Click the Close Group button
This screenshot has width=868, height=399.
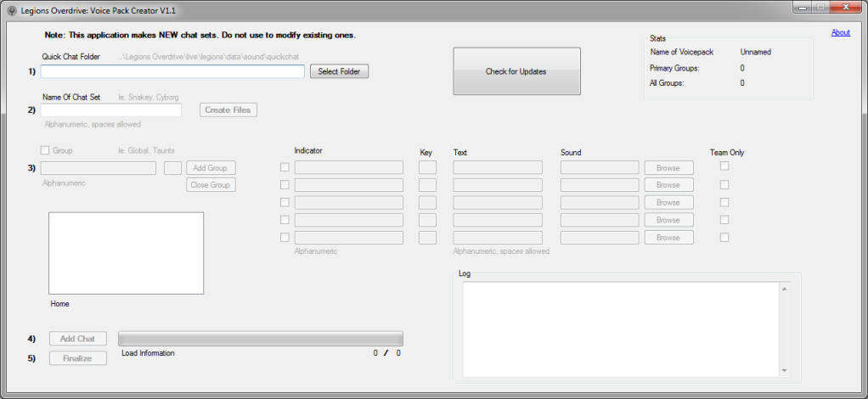211,185
